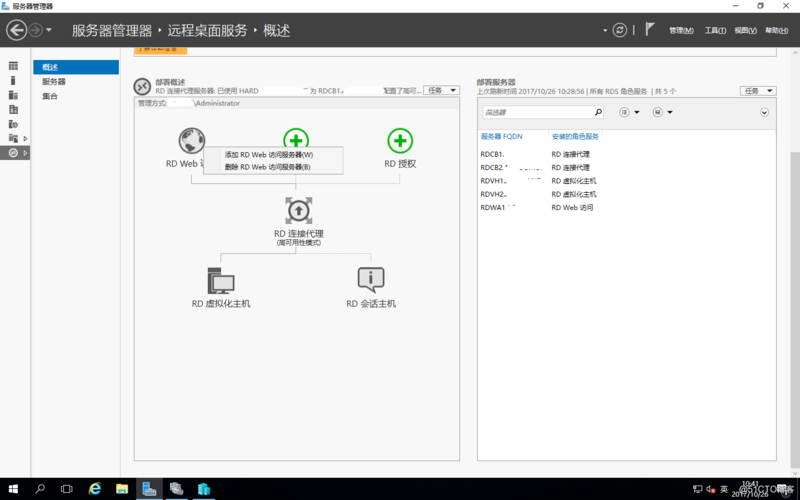Image resolution: width=800 pixels, height=500 pixels.
Task: Click the vertical scrollbar on the right
Action: click(x=795, y=308)
